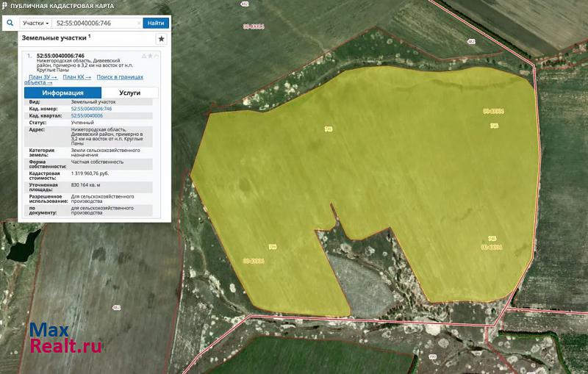The height and width of the screenshot is (374, 588).
Task: Click the small star icon in result item
Action: 150,56
